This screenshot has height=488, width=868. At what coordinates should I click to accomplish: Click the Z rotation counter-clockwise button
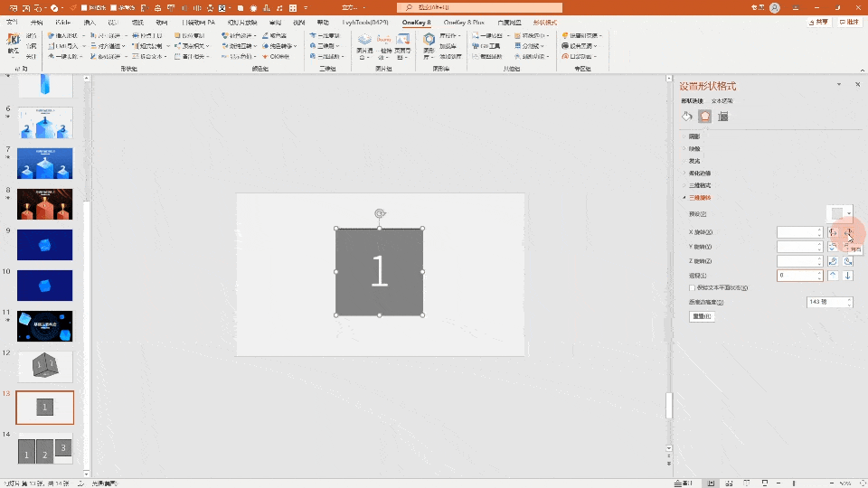[x=847, y=261]
